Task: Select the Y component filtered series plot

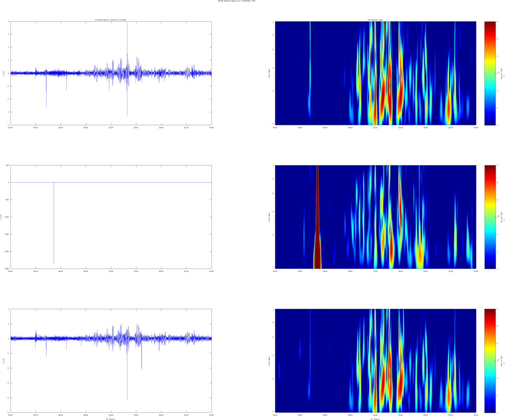Action: pos(111,217)
